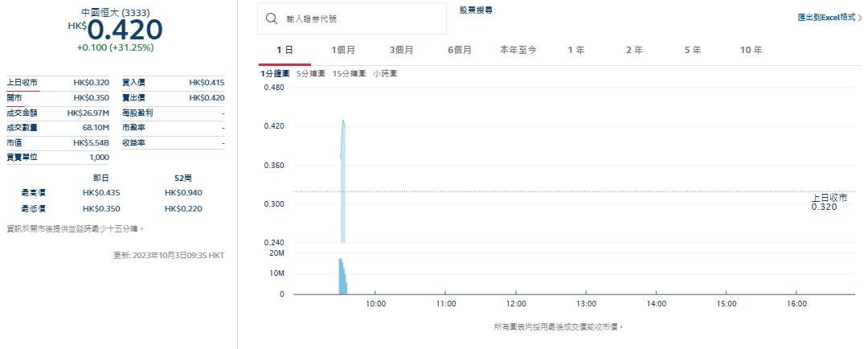Select the 1日 range tab

[x=285, y=50]
